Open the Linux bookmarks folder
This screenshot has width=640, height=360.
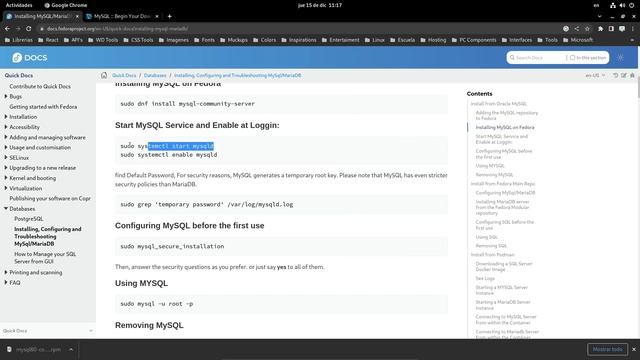(375, 40)
